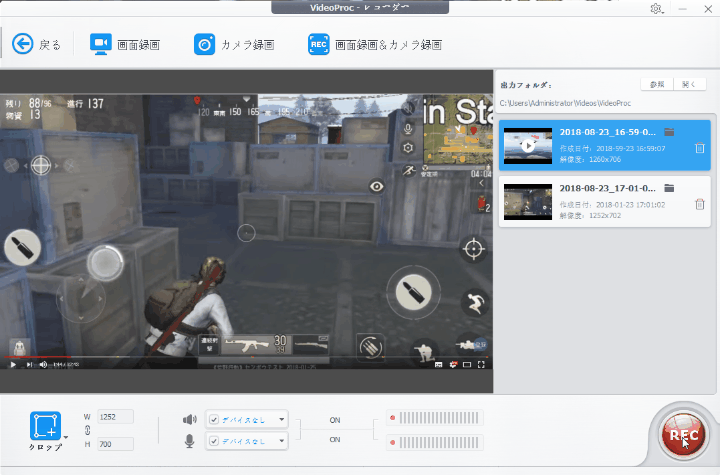Screen dimensions: 720x475
Task: Open folder location of 2018-08-23_16-59 recording
Action: [x=669, y=132]
